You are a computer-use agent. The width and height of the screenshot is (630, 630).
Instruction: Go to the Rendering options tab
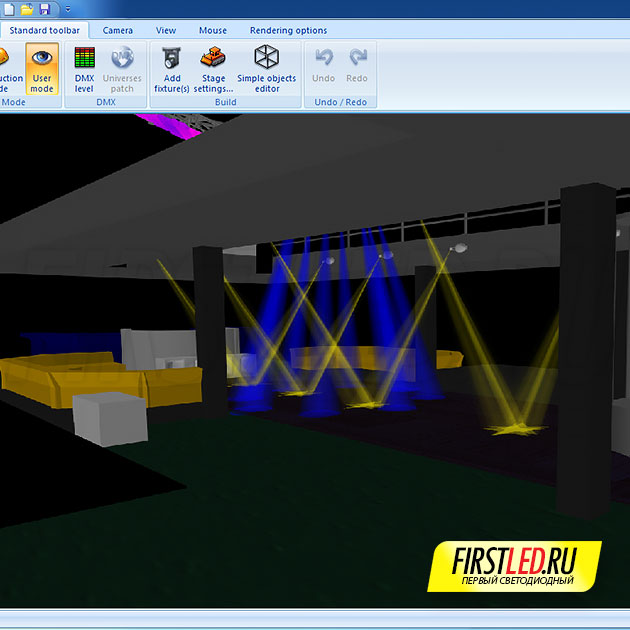point(288,30)
